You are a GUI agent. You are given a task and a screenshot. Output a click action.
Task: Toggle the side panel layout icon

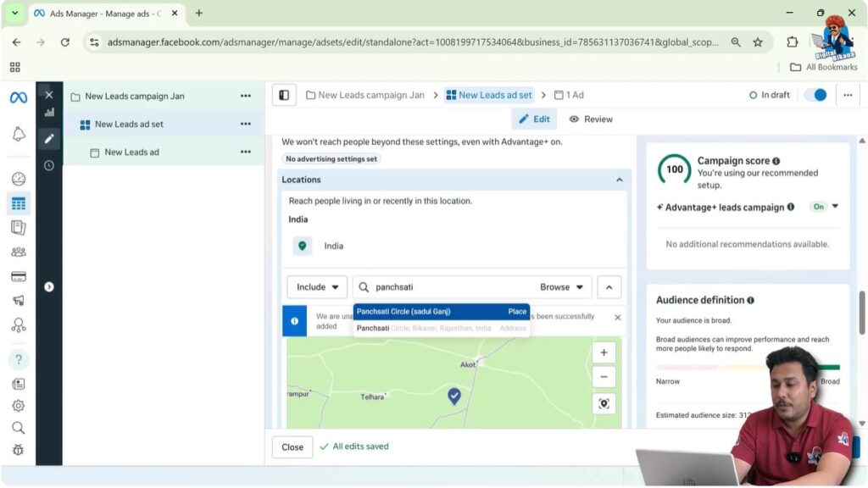tap(284, 95)
